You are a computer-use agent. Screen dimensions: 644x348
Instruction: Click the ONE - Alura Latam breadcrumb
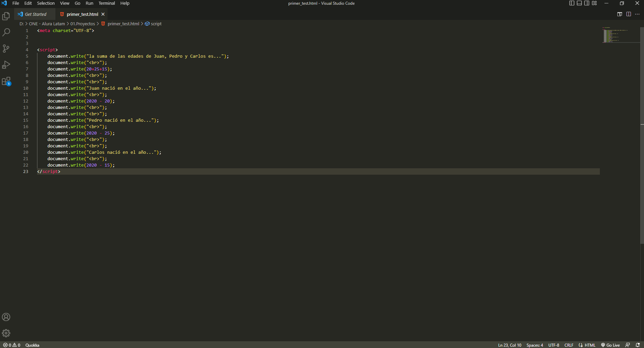point(47,24)
